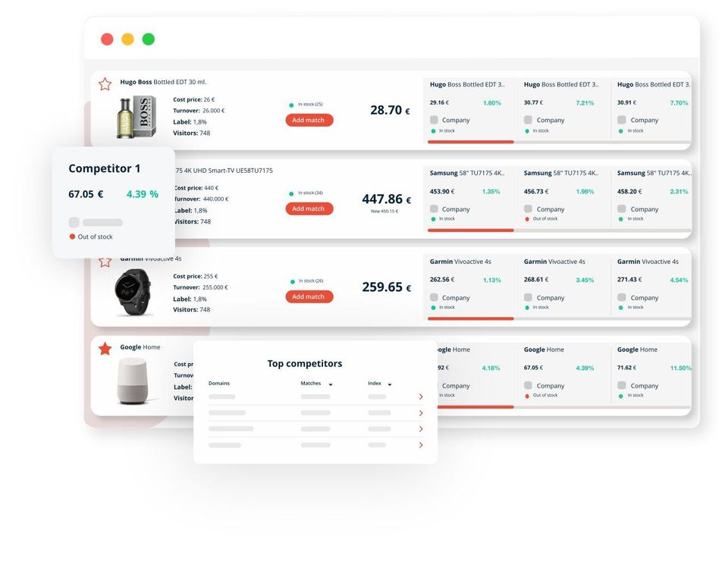This screenshot has height=561, width=728.
Task: Click Competitor 1 card heading
Action: [105, 168]
